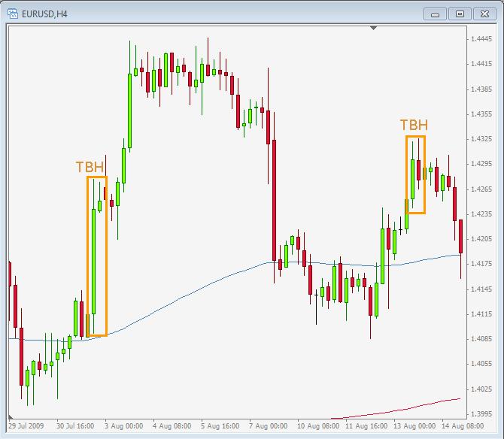Click the 1.4295 price label

point(481,164)
